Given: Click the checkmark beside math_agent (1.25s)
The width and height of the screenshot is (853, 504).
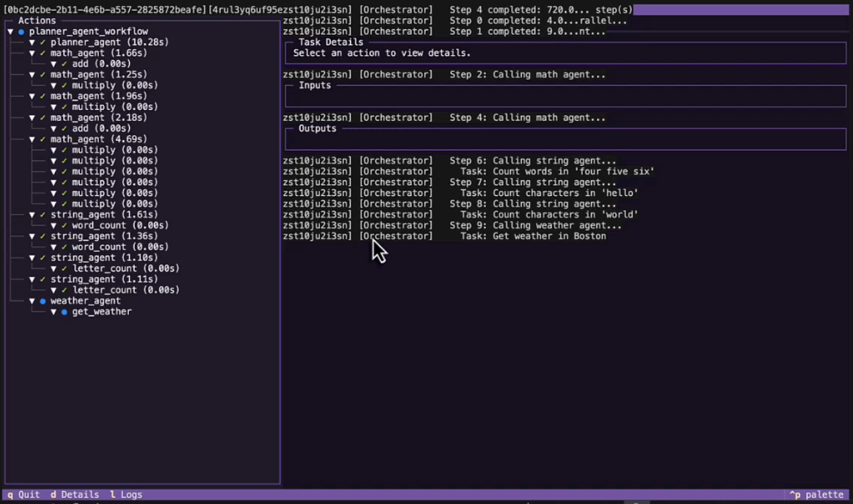Looking at the screenshot, I should click(x=43, y=74).
